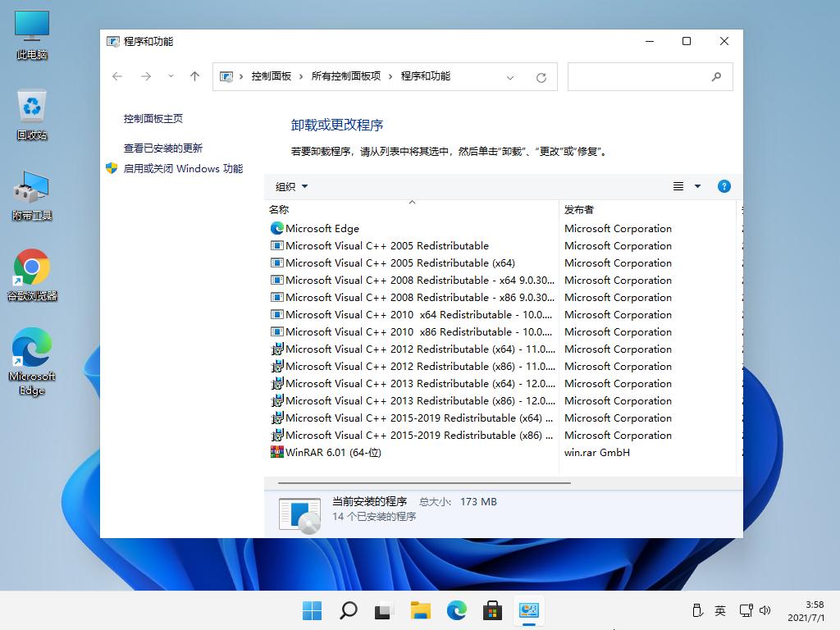Open File Explorer from taskbar
The width and height of the screenshot is (840, 630).
(421, 610)
